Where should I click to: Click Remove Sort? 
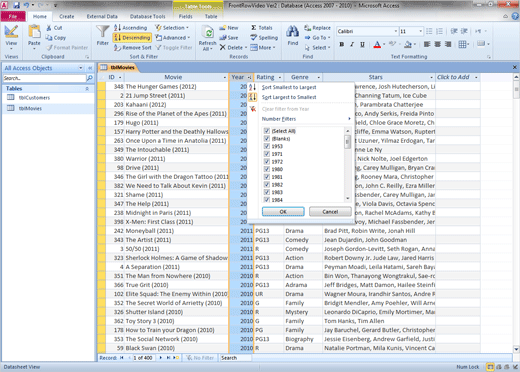133,48
